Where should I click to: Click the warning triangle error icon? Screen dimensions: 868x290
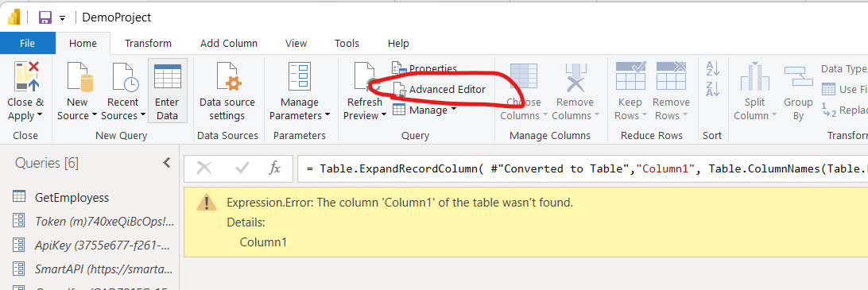[206, 203]
